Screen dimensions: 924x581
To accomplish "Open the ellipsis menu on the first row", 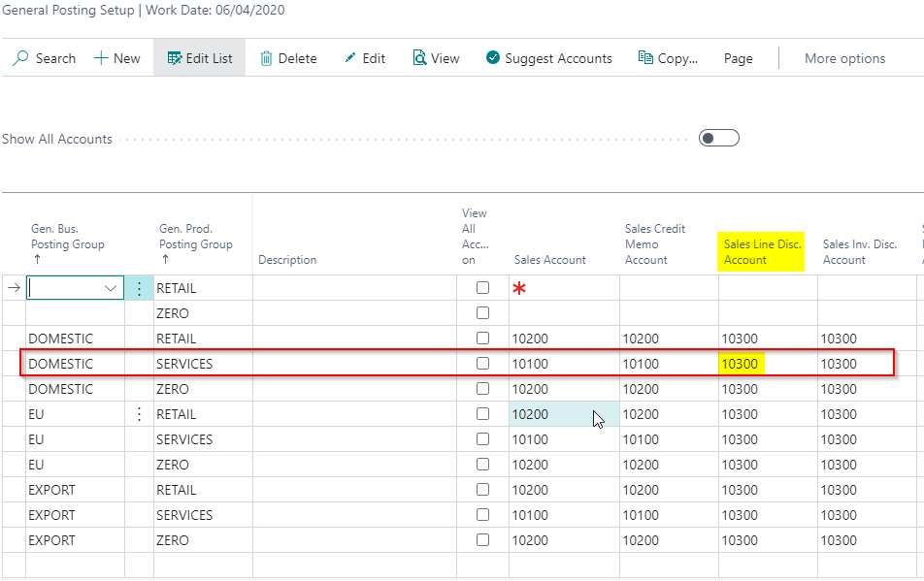I will [x=139, y=287].
